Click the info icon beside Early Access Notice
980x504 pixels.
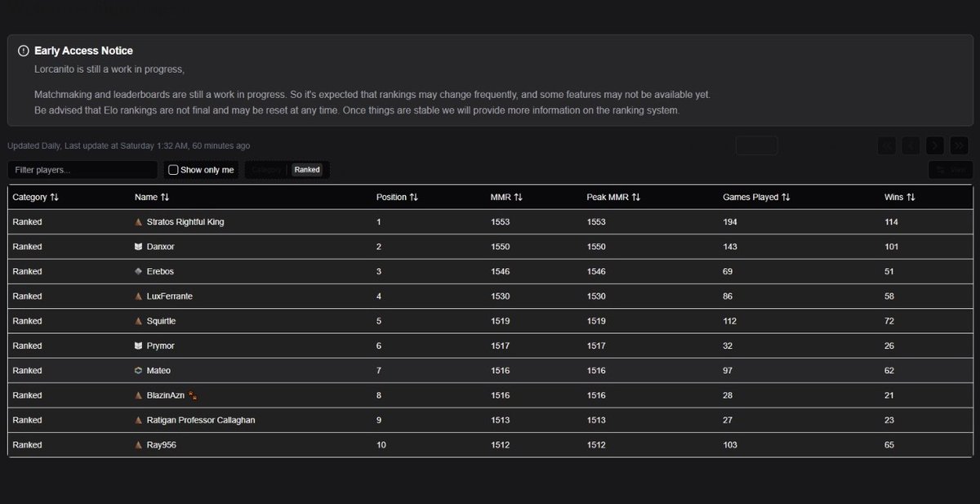coord(23,51)
